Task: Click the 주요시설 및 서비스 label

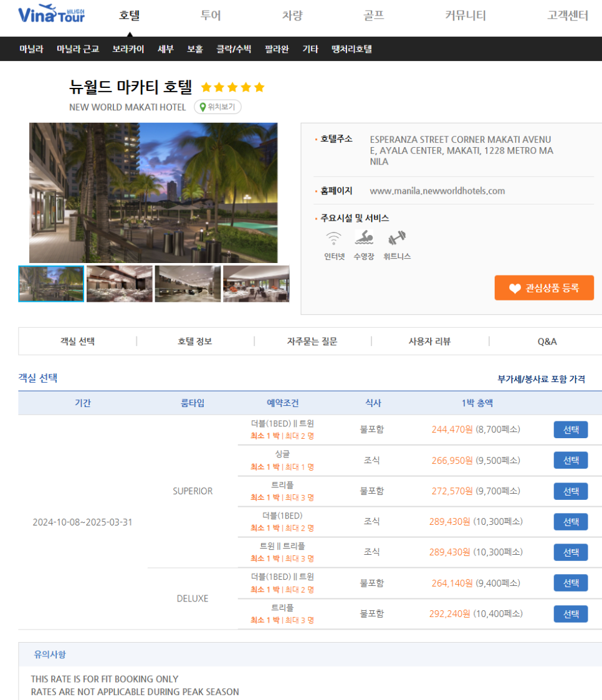Action: (355, 218)
